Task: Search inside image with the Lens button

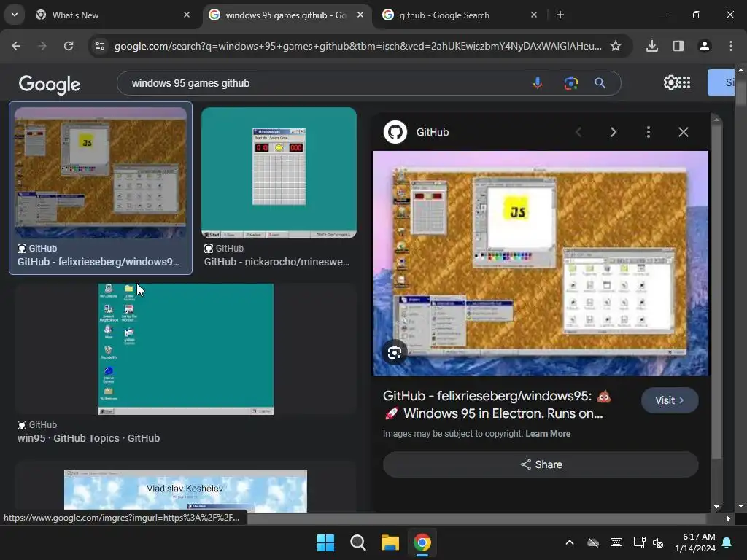Action: click(x=395, y=353)
